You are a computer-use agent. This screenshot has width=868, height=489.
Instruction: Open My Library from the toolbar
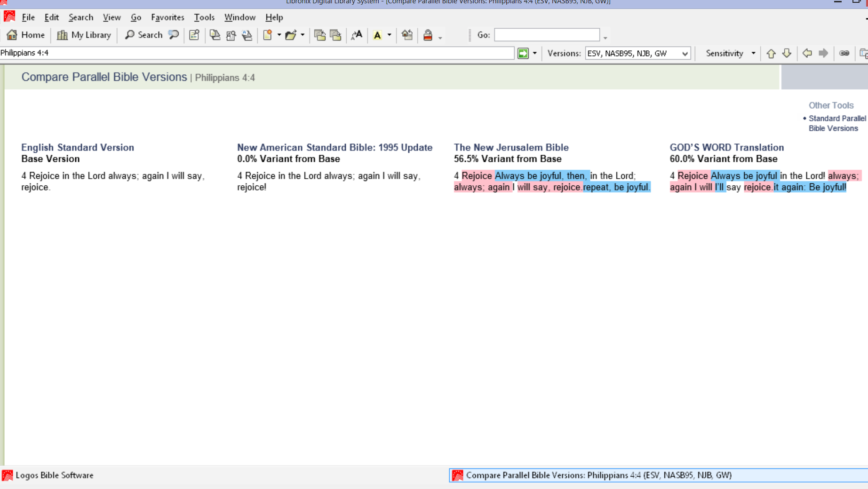(84, 35)
